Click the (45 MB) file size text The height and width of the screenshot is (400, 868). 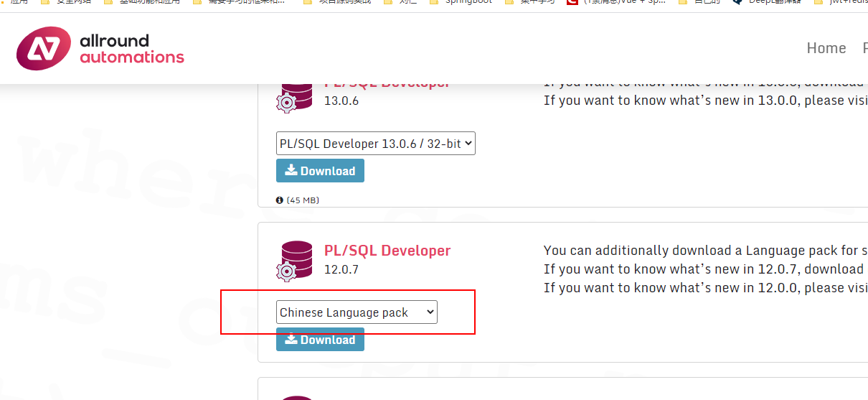point(303,200)
